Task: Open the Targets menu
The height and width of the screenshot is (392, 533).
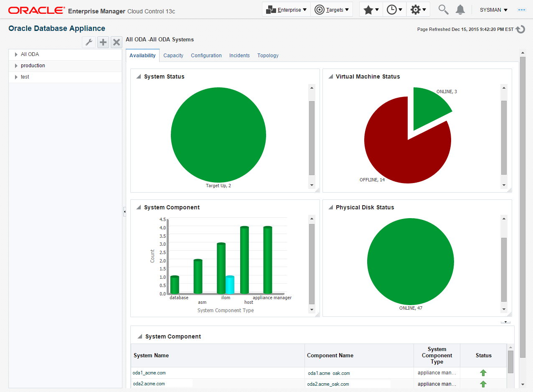Action: click(x=332, y=10)
